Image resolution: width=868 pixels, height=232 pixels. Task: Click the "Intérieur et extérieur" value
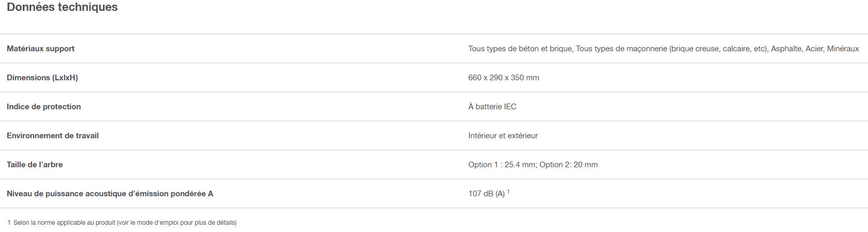click(x=503, y=136)
